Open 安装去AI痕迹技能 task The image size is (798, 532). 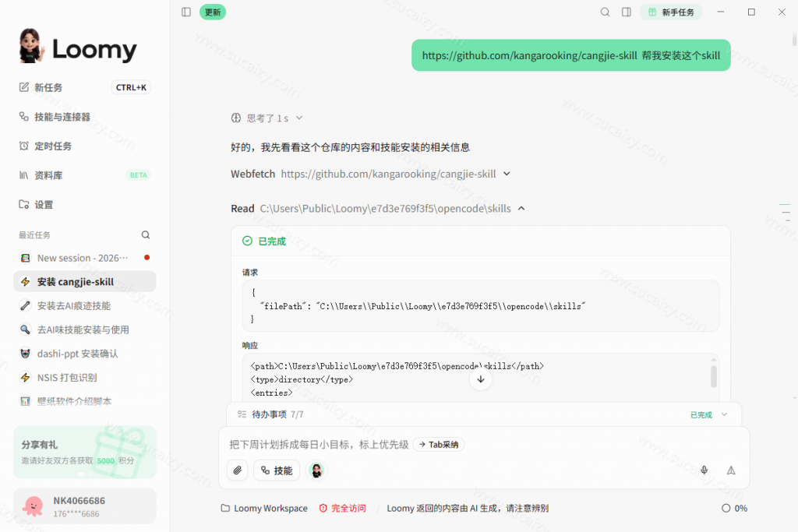tap(84, 305)
